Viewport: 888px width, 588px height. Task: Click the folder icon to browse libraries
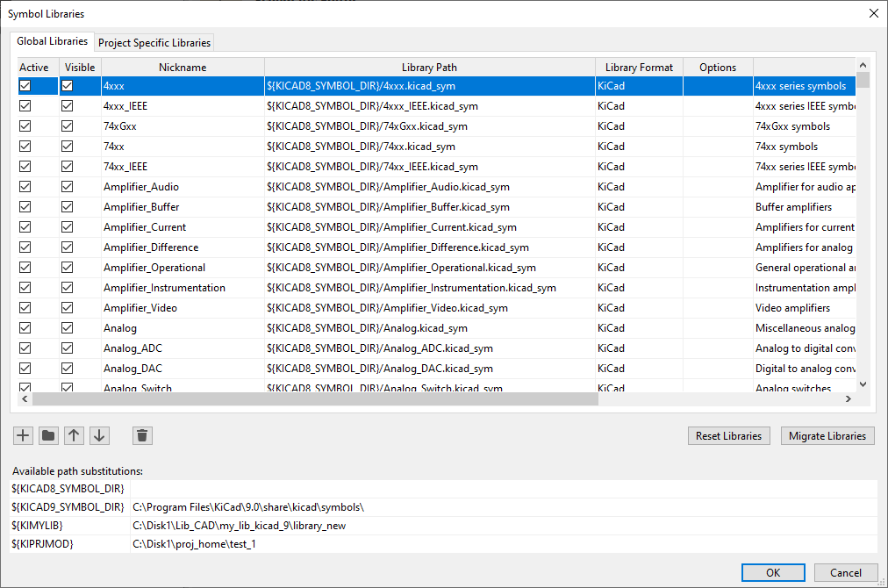click(x=48, y=435)
